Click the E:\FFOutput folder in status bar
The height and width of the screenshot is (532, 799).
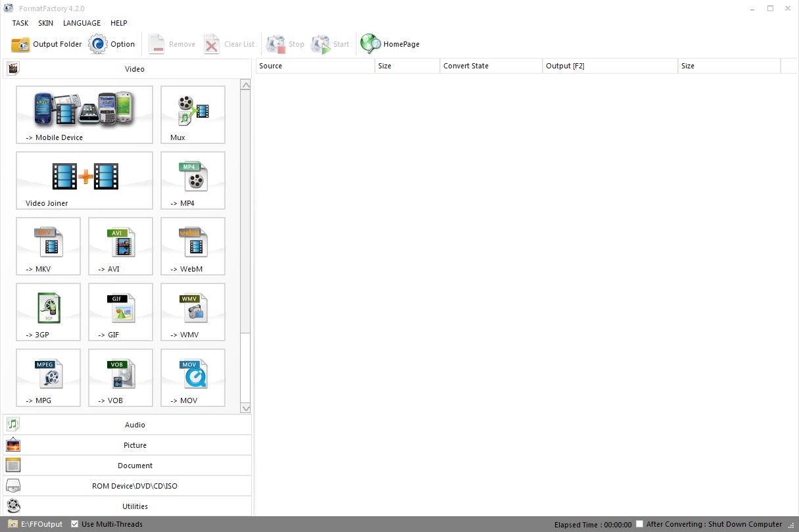pos(36,524)
